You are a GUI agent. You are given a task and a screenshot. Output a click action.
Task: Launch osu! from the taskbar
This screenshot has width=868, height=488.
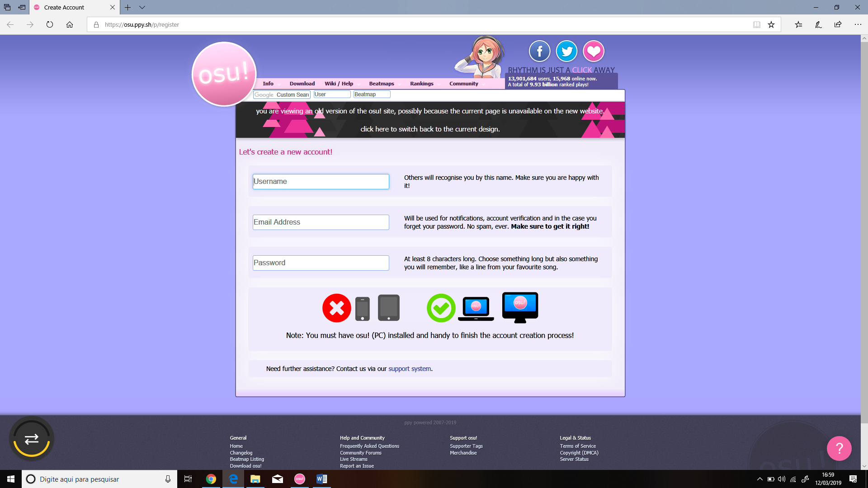click(299, 479)
